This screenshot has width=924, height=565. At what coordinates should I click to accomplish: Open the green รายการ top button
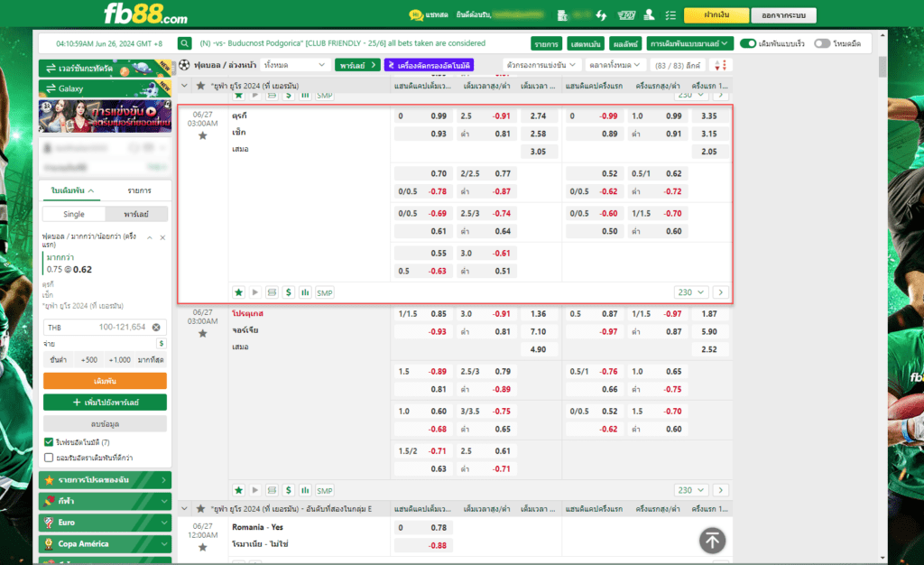[x=546, y=43]
